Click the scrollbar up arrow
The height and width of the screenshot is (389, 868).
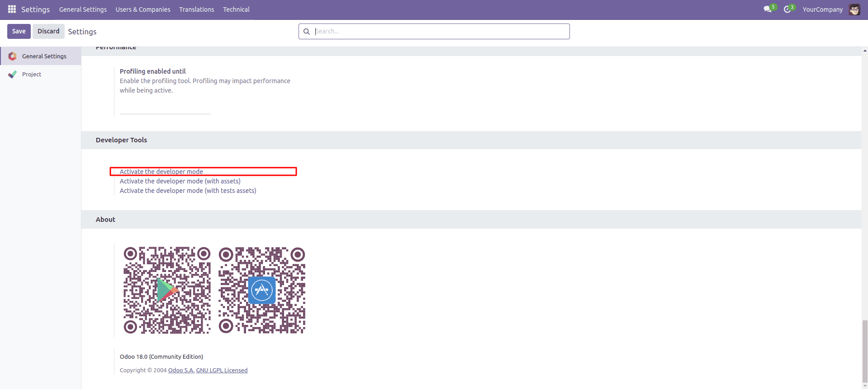click(x=865, y=50)
